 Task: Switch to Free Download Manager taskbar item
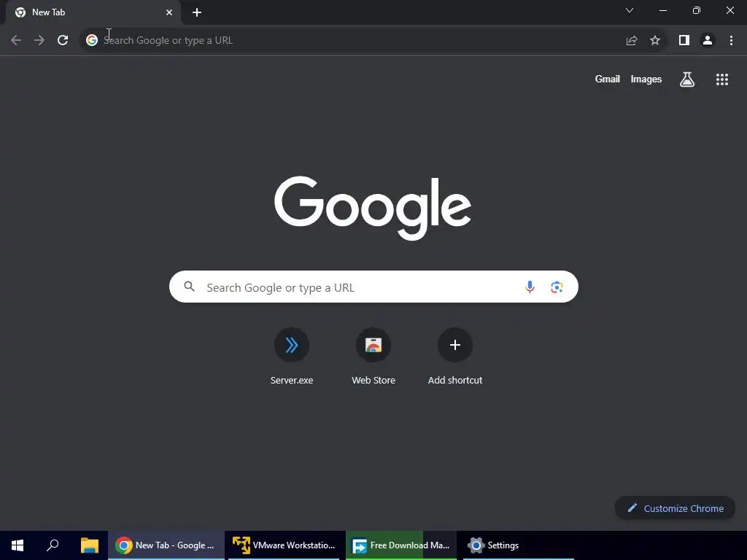(x=401, y=545)
